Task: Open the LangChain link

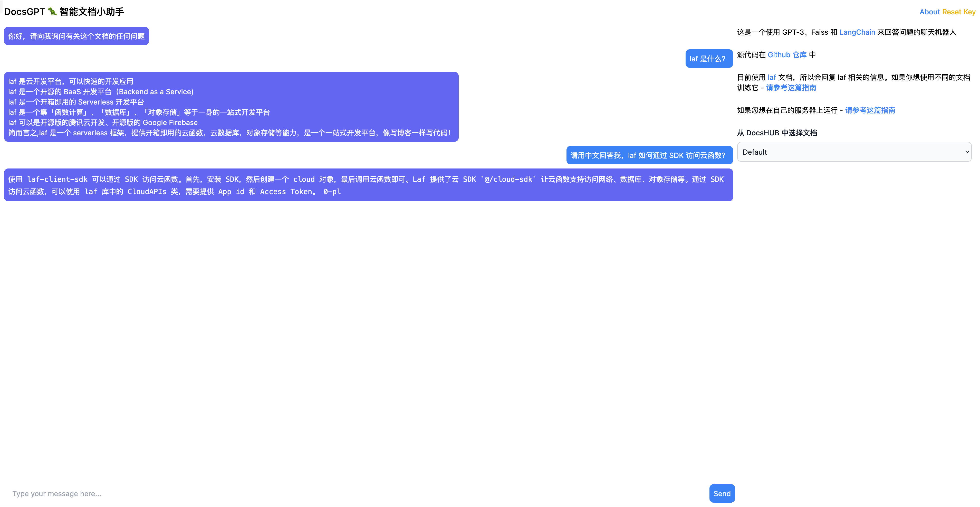Action: 857,32
